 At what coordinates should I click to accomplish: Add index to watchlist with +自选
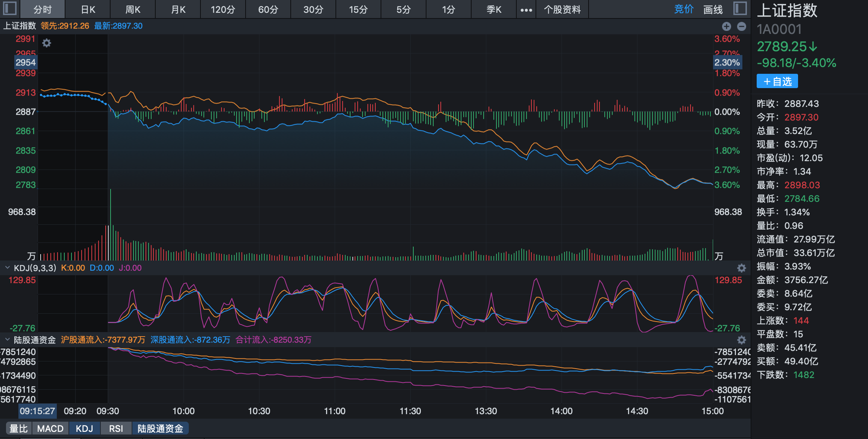coord(777,81)
